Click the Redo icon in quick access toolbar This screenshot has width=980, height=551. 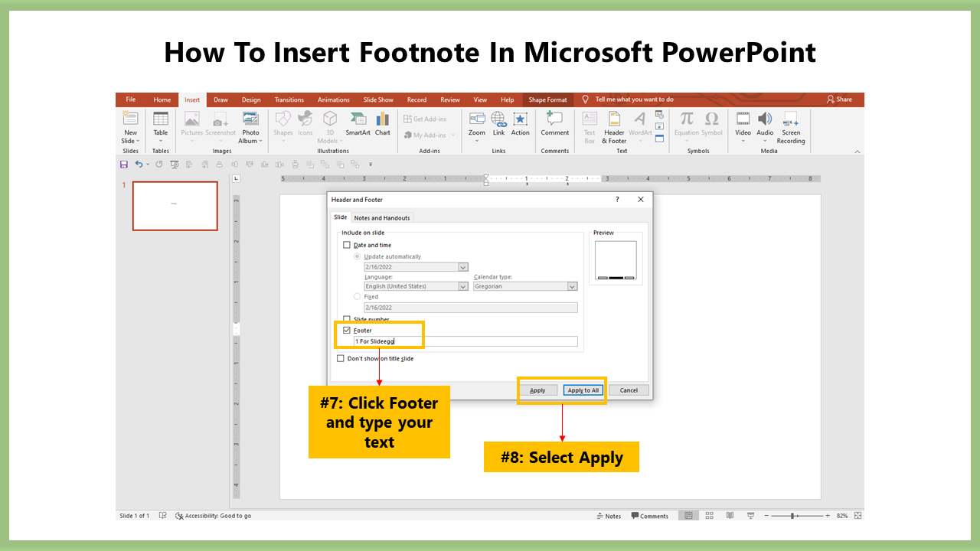click(x=159, y=164)
